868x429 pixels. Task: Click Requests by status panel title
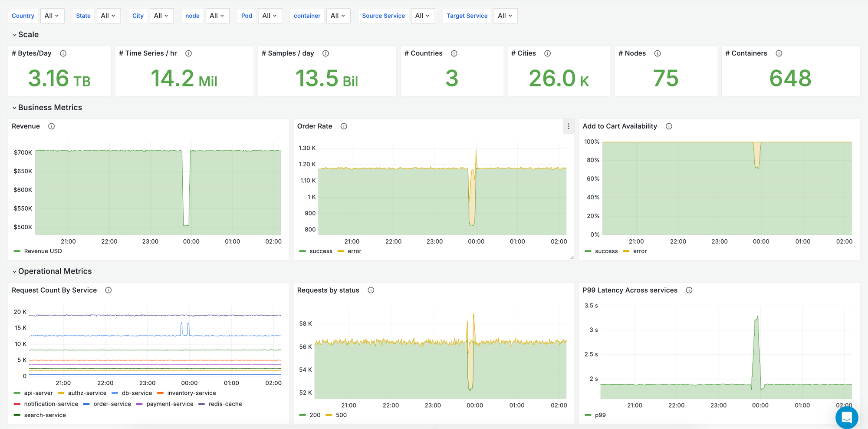coord(328,290)
